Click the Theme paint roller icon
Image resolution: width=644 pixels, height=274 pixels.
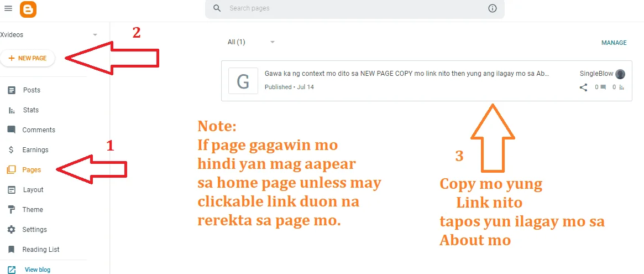12,210
